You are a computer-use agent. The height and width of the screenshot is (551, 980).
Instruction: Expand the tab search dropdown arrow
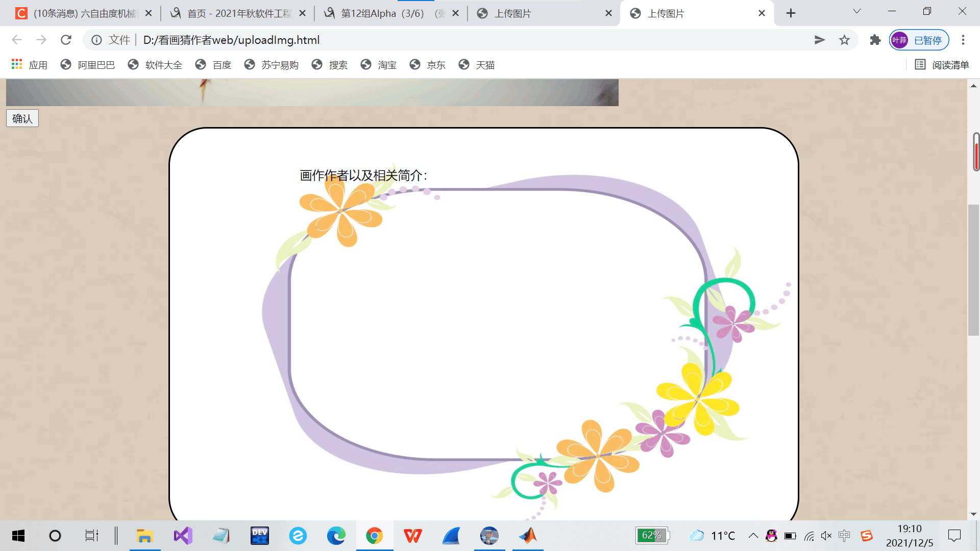coord(857,12)
